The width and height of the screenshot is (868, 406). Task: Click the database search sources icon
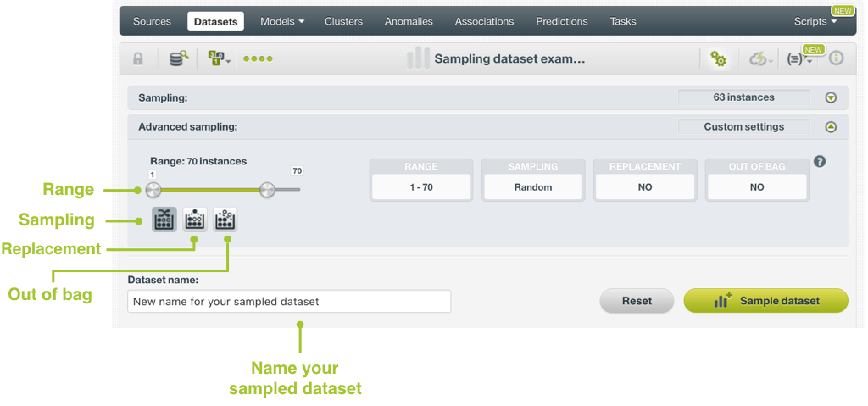pos(178,58)
